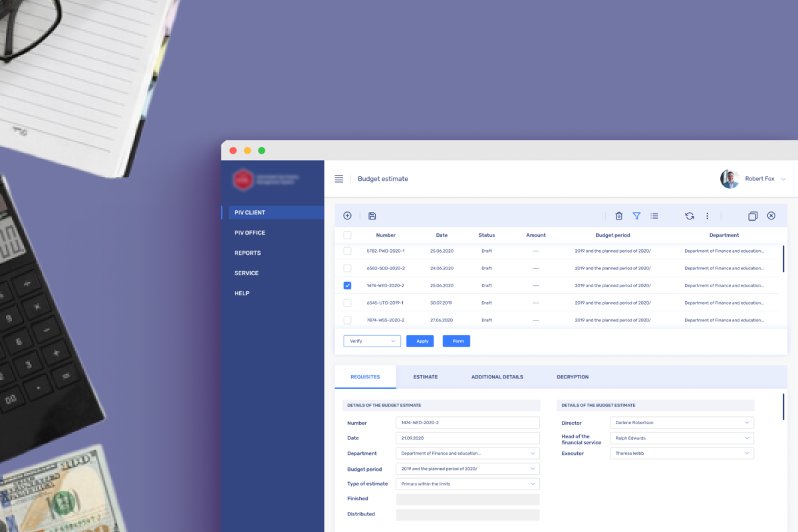The image size is (798, 532).
Task: Click the estimates table vertical scrollbar
Action: point(783,259)
